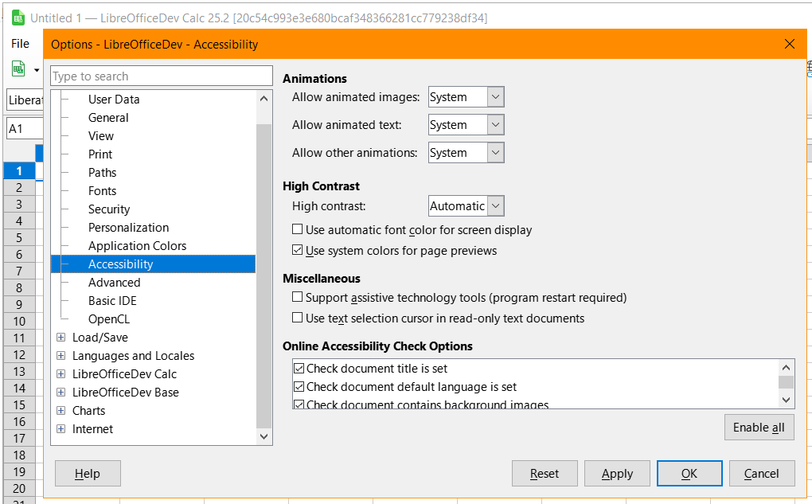
Task: Open the File menu
Action: 20,44
